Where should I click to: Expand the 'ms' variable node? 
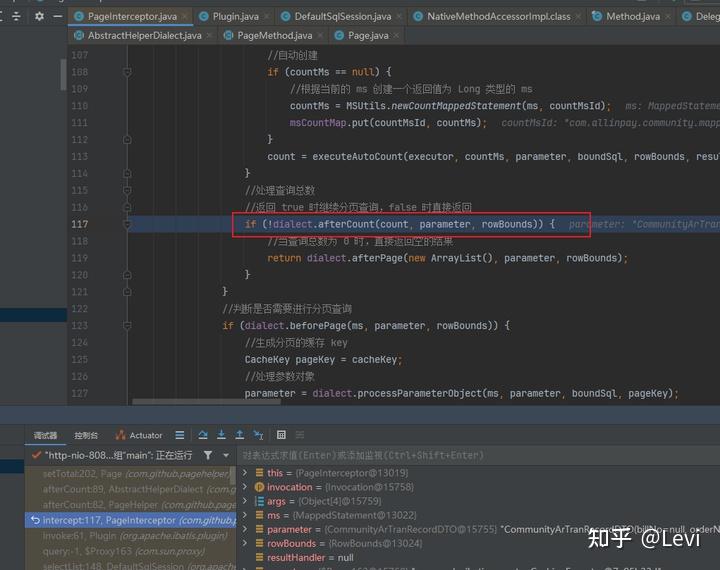point(245,515)
